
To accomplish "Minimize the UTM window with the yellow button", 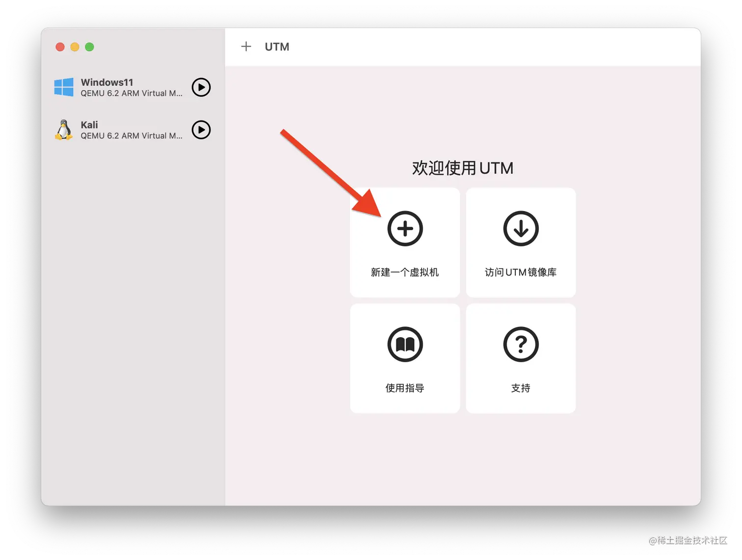I will 75,47.
